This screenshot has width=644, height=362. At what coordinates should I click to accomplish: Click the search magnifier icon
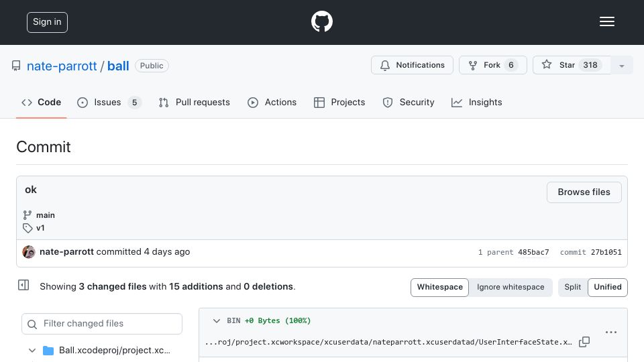32,324
